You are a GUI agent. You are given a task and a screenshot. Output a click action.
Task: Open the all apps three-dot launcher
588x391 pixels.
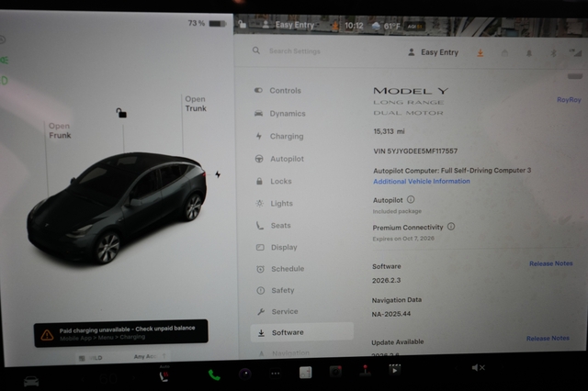tap(276, 374)
